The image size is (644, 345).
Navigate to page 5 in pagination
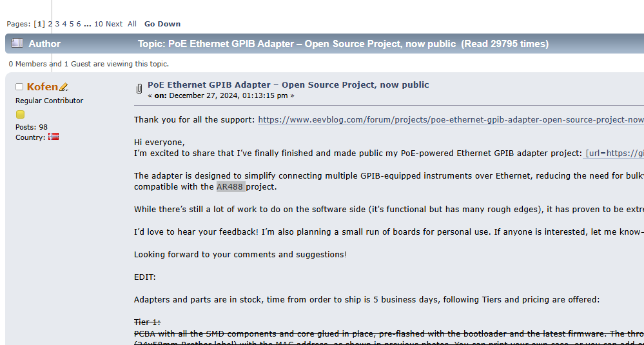(x=72, y=24)
